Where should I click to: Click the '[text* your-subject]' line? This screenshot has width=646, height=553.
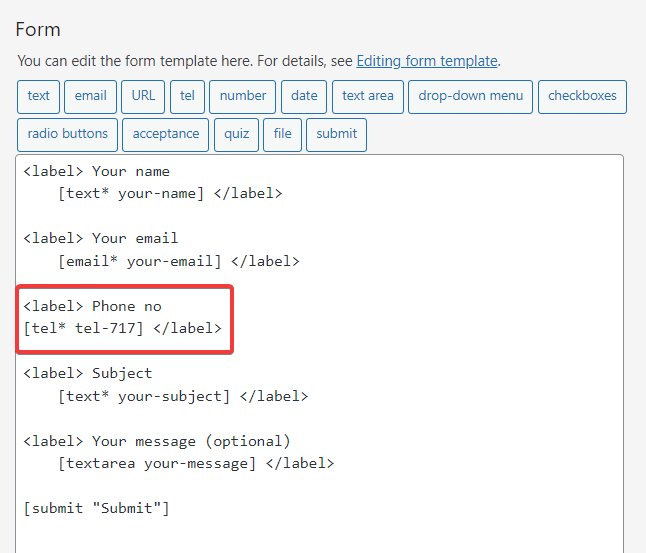pyautogui.click(x=183, y=396)
